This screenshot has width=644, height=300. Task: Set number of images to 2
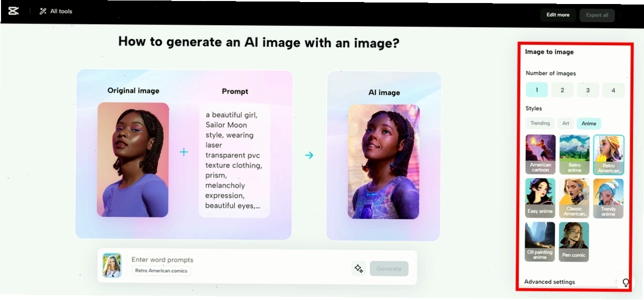click(x=562, y=90)
